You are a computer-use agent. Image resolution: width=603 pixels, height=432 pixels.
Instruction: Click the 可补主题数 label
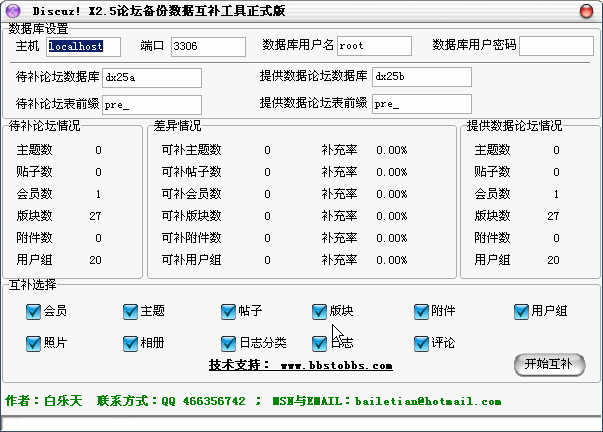[x=191, y=150]
